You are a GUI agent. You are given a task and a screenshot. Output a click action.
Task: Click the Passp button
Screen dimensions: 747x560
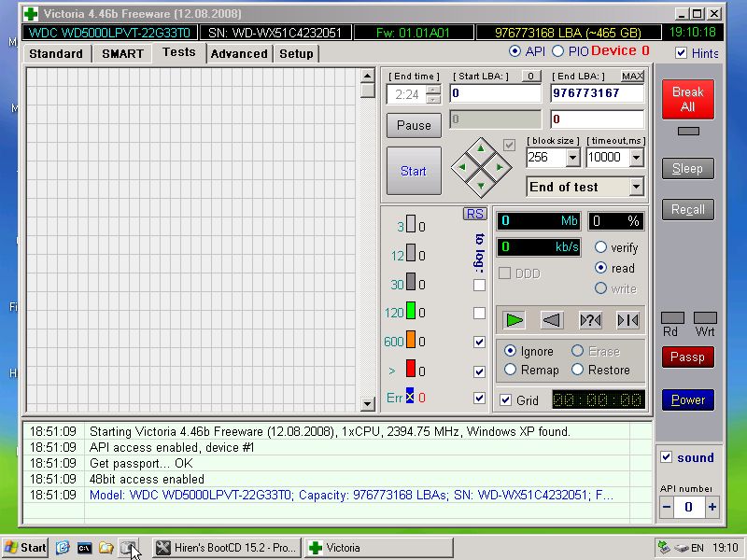687,357
